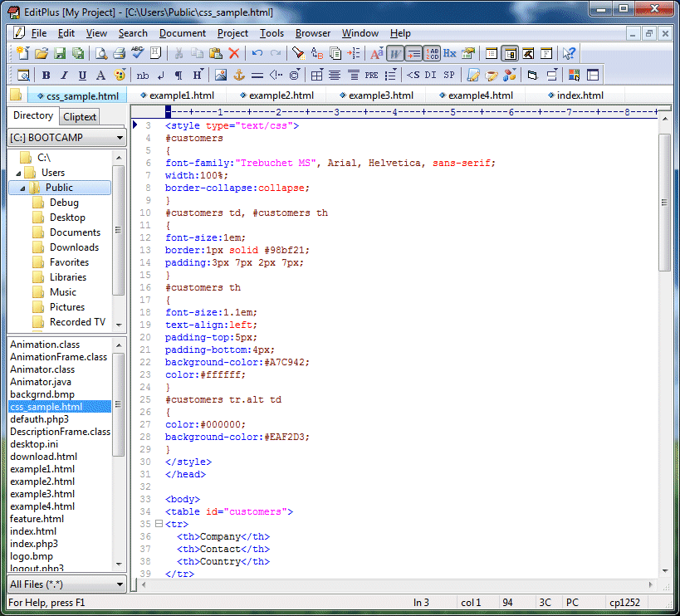Insert a non-breaking space with nb icon

point(142,75)
